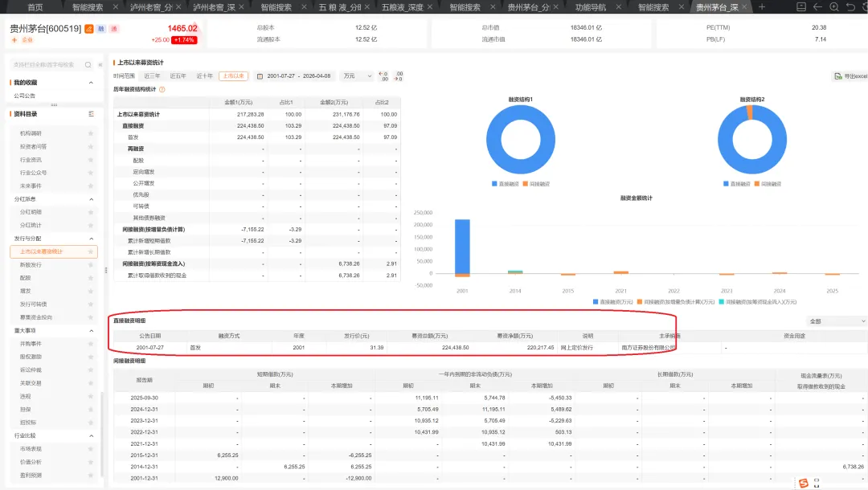Toggle favorite star for 关联交易

[91, 383]
